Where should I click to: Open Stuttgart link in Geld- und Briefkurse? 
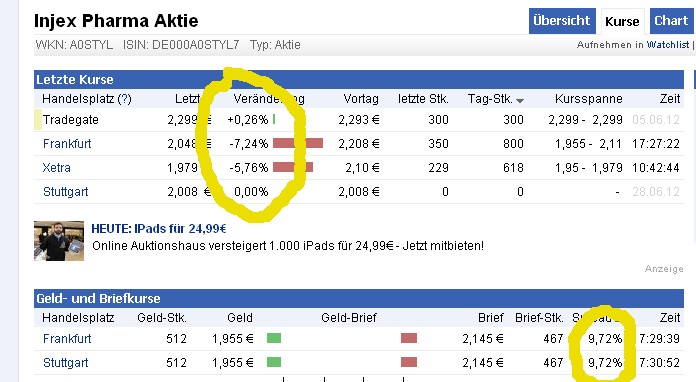pyautogui.click(x=66, y=363)
